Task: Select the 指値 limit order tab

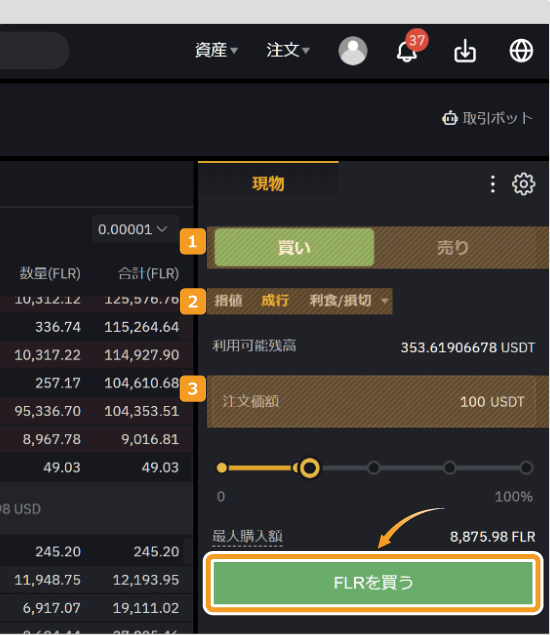Action: tap(228, 300)
